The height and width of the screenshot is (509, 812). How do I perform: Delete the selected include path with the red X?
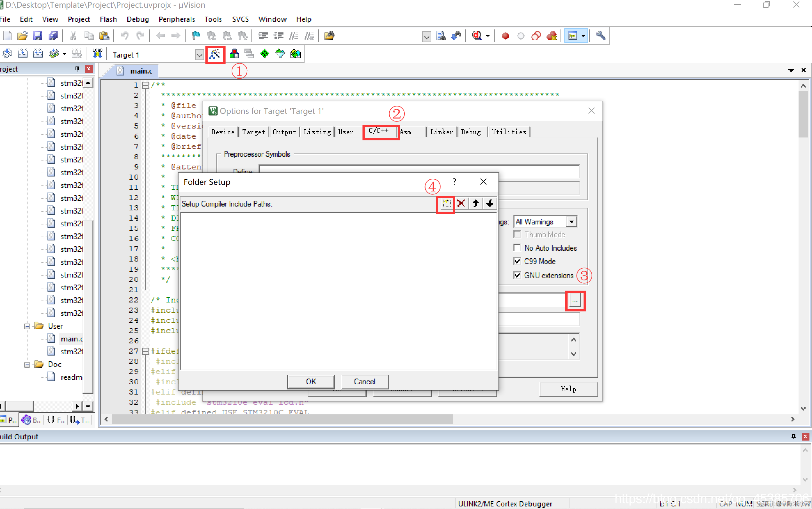coord(461,204)
